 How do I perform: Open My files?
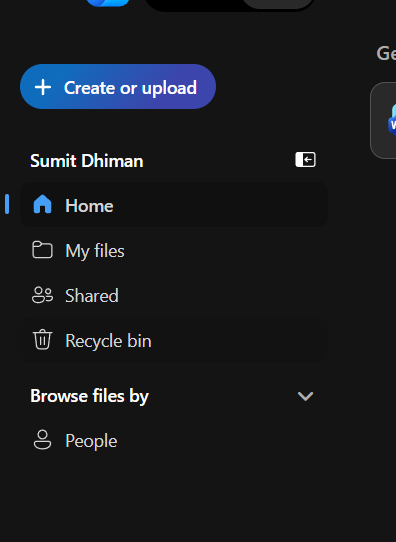click(x=174, y=250)
